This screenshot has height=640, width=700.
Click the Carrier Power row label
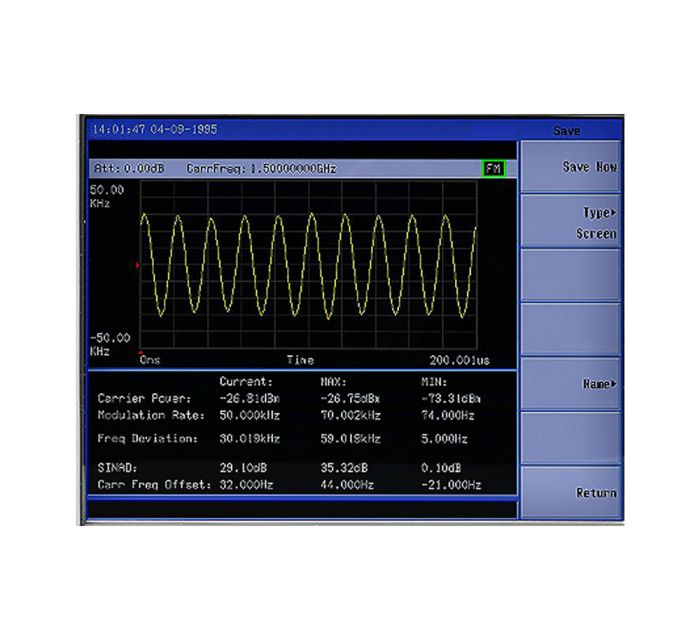(144, 398)
